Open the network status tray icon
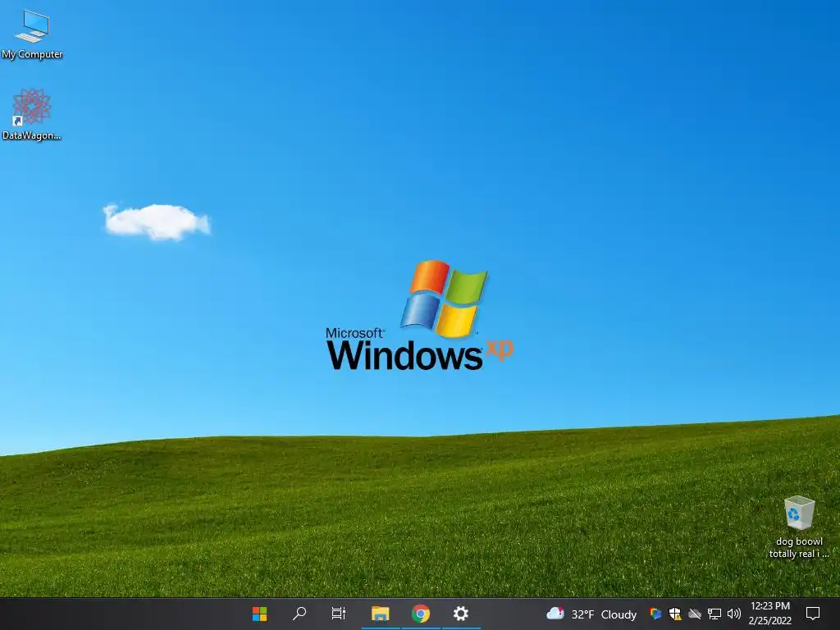Screen dimensions: 840x630 tap(714, 614)
